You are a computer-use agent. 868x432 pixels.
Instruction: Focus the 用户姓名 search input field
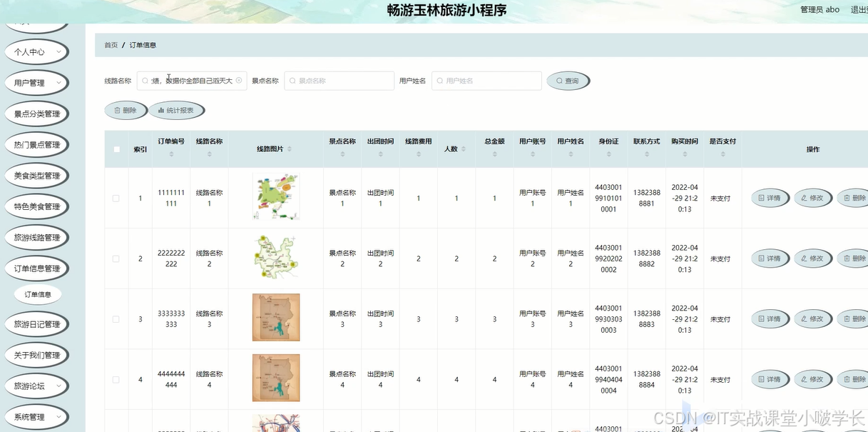[x=486, y=81]
